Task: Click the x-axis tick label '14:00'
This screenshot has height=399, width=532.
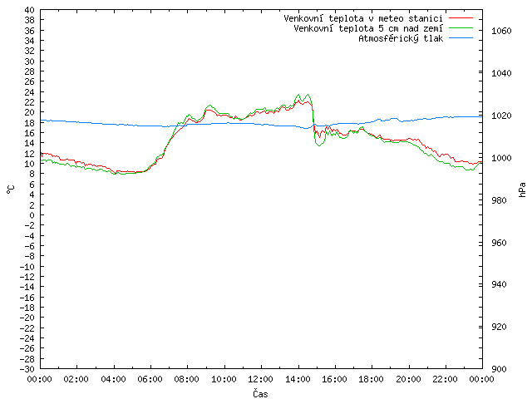Action: tap(298, 379)
